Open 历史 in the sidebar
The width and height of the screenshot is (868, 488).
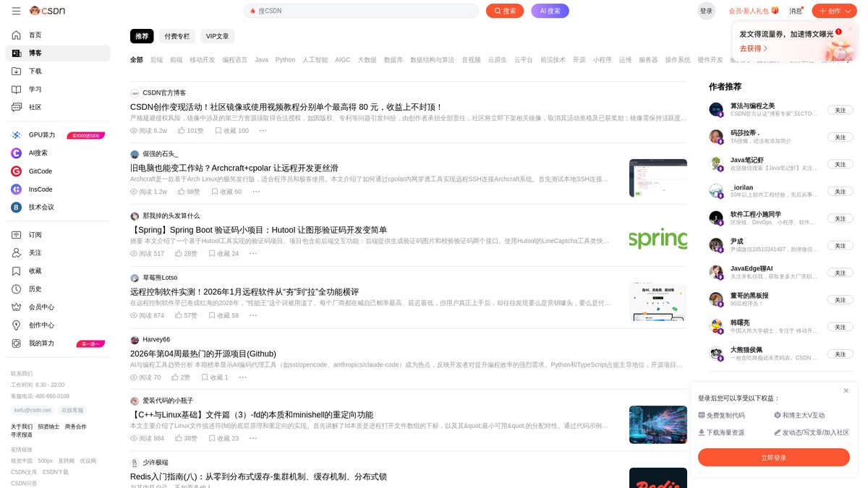[x=58, y=289]
